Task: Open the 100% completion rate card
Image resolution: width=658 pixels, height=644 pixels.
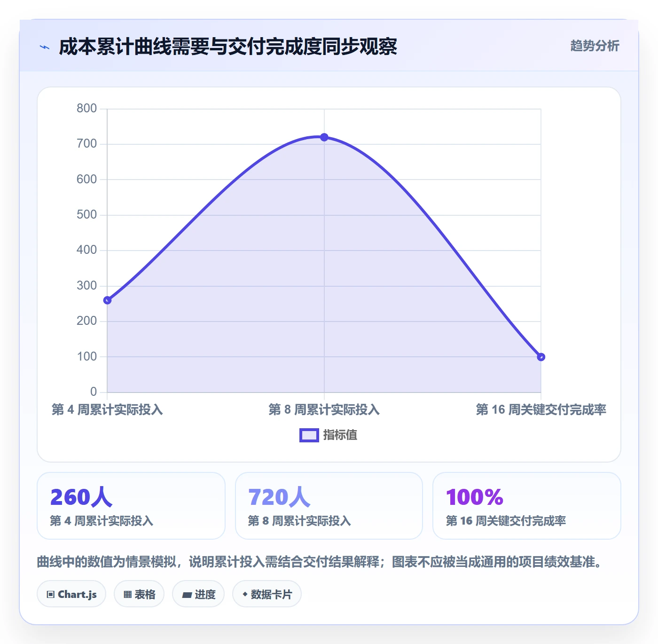Action: coord(527,506)
